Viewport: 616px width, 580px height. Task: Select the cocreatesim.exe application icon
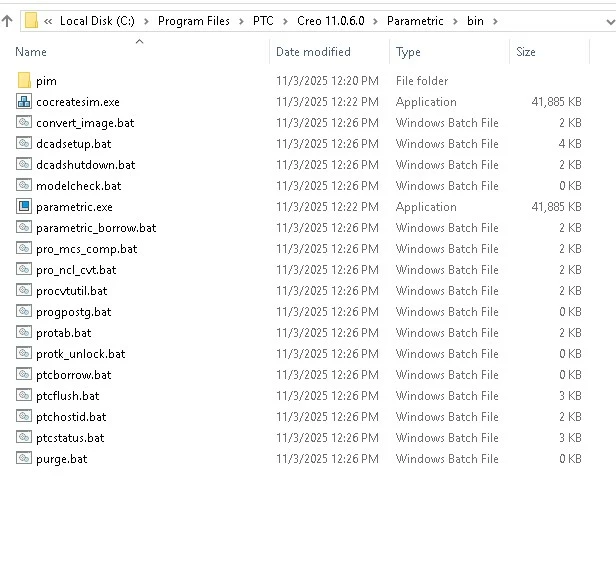click(x=24, y=101)
